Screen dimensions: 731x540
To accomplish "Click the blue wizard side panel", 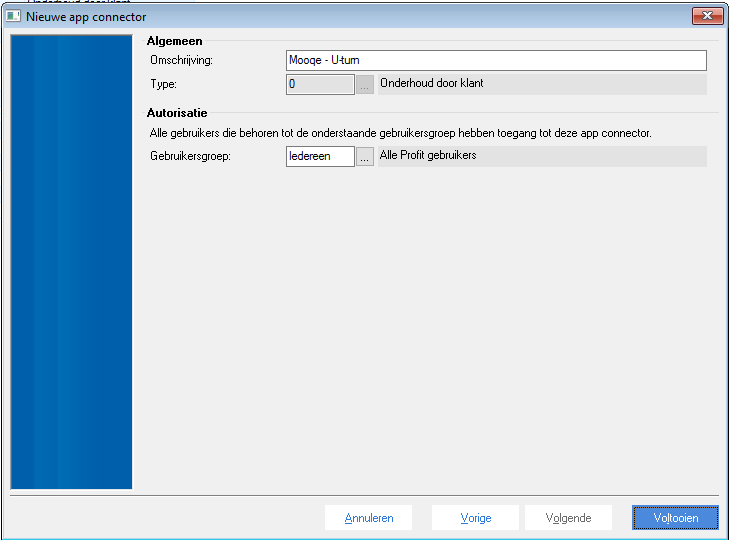I will (71, 262).
